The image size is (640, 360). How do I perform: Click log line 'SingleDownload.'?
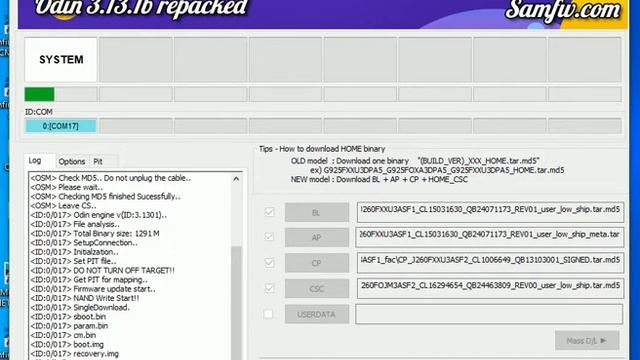pos(80,307)
